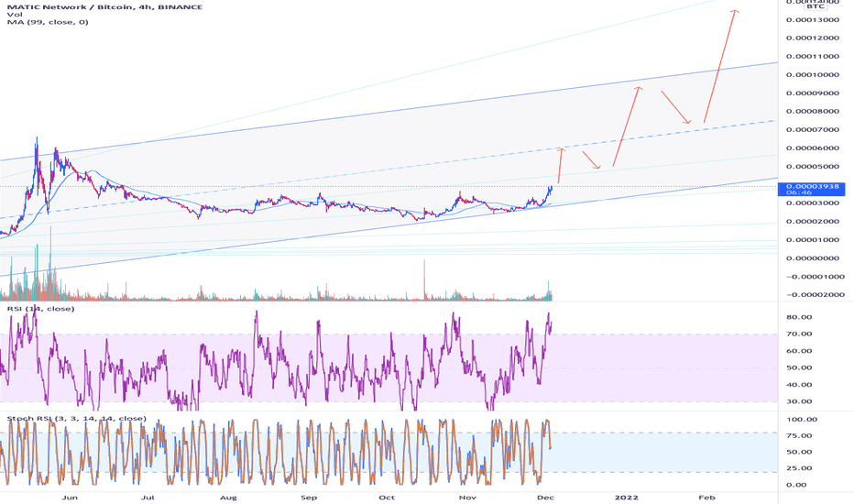The height and width of the screenshot is (504, 854).
Task: Open the BTC currency selector button
Action: tap(815, 6)
